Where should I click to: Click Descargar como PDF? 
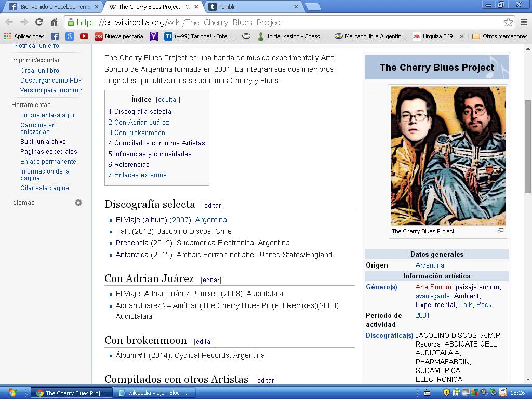coord(51,81)
